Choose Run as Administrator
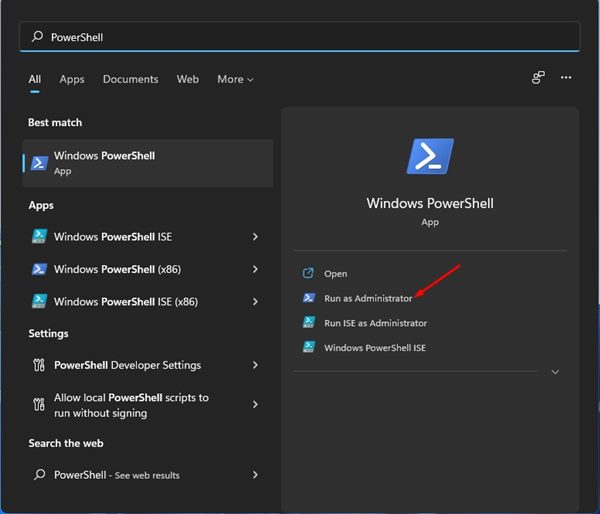This screenshot has width=600, height=514. tap(368, 298)
